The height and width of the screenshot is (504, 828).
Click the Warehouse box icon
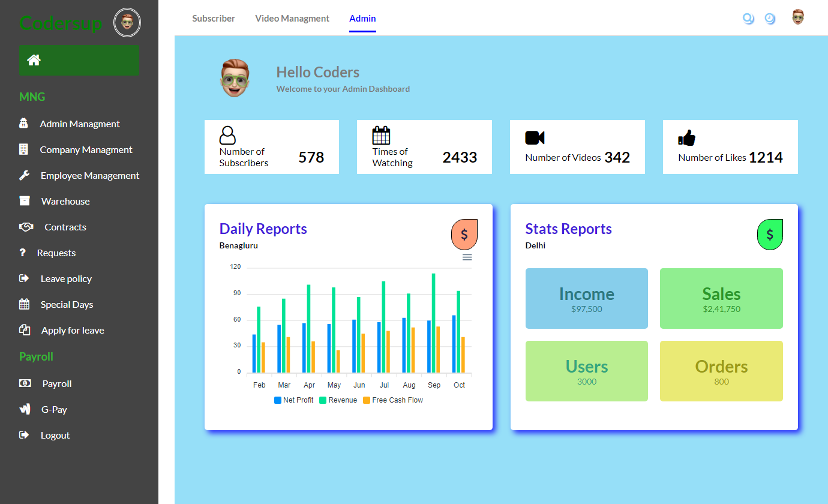click(x=25, y=201)
